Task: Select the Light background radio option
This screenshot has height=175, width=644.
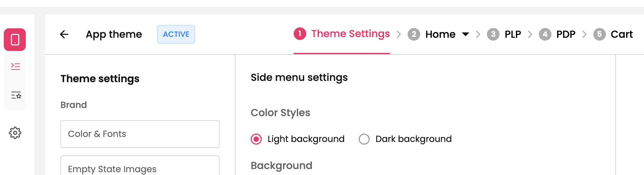Action: (256, 139)
